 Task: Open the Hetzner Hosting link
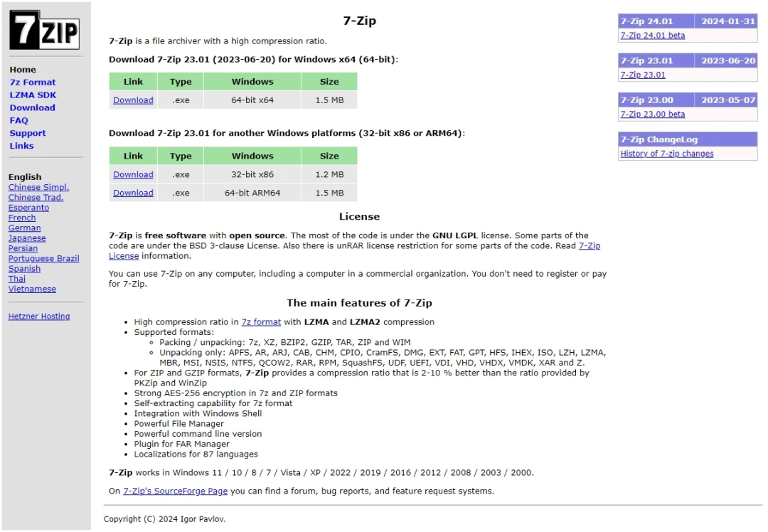38,316
